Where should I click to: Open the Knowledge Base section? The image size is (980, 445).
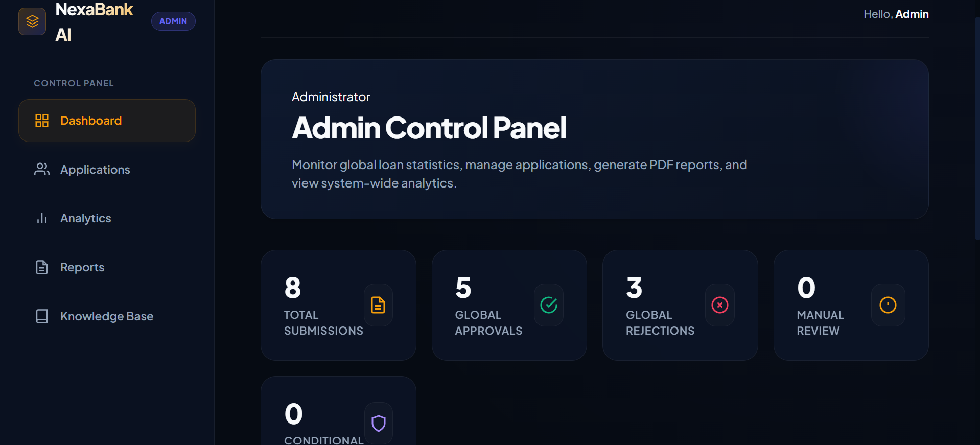[107, 316]
